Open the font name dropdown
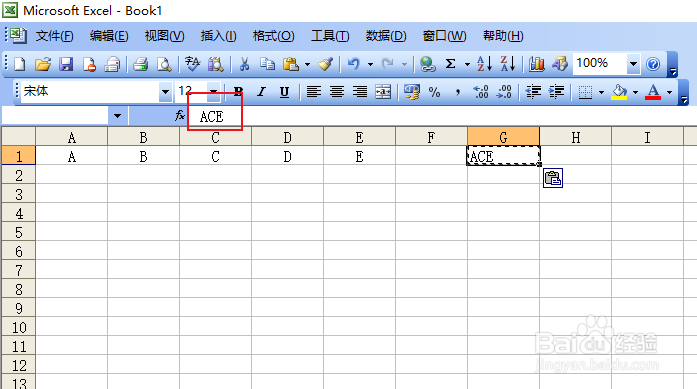This screenshot has width=697, height=389. pyautogui.click(x=165, y=92)
